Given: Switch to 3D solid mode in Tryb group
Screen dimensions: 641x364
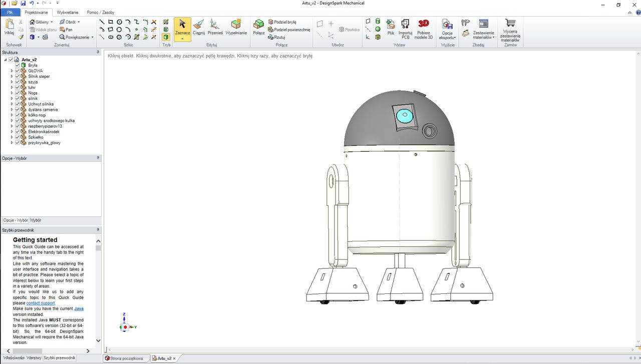Looking at the screenshot, I should tap(166, 37).
